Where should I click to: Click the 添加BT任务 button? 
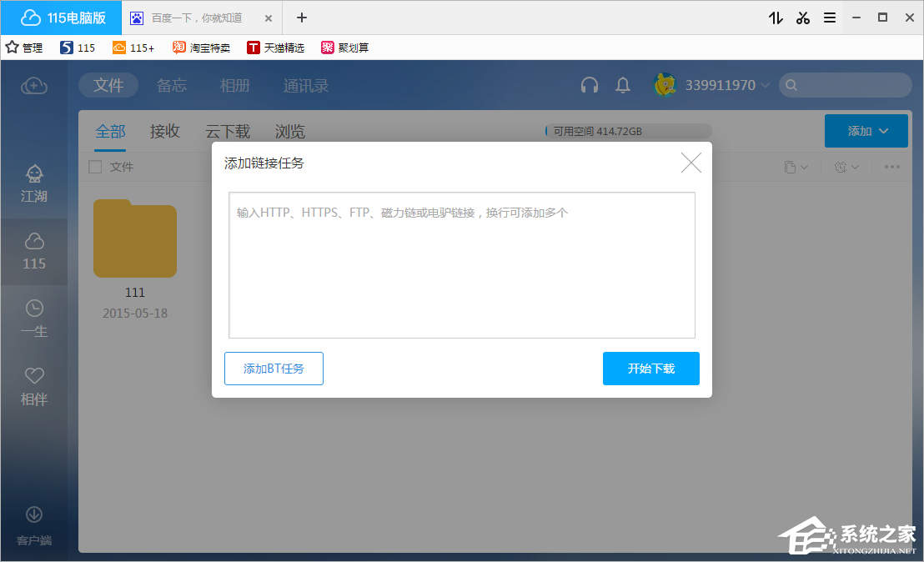tap(274, 369)
